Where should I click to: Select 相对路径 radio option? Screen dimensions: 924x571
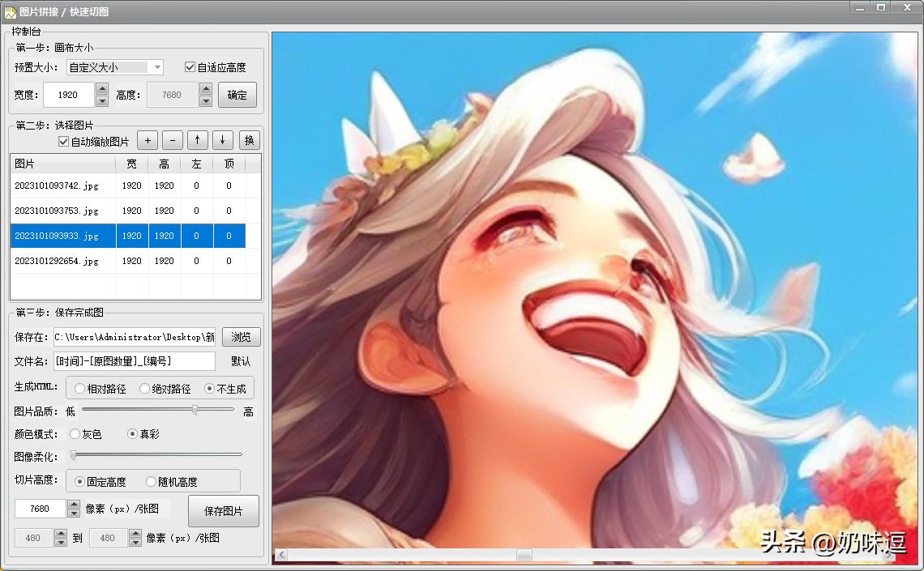click(x=80, y=389)
